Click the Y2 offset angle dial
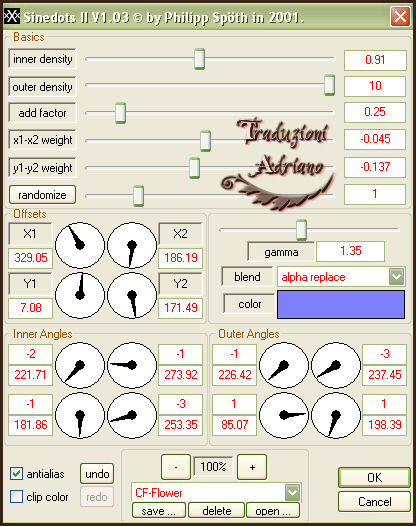Screen dimensions: 416x526 132,295
